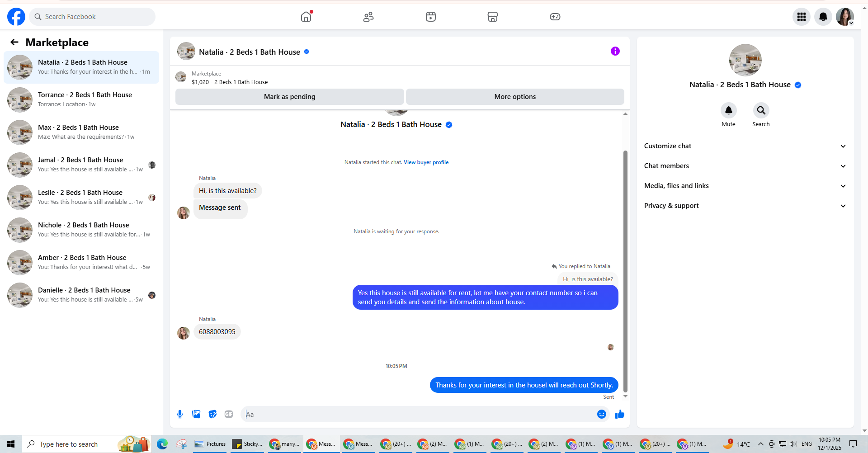Open the Nichole conversation
The image size is (868, 453).
click(81, 230)
